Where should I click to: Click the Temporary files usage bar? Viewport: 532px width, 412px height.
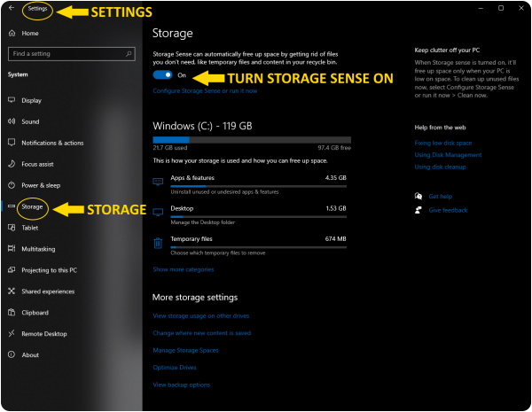pyautogui.click(x=259, y=247)
